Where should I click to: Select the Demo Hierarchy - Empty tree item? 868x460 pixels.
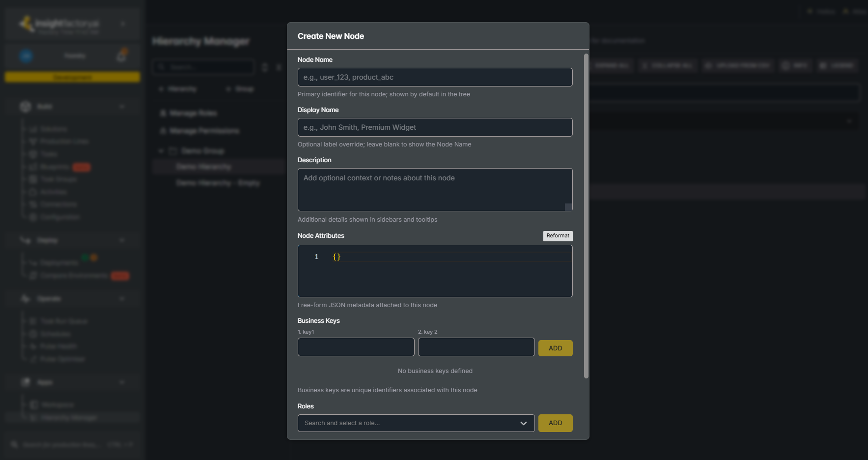(219, 183)
